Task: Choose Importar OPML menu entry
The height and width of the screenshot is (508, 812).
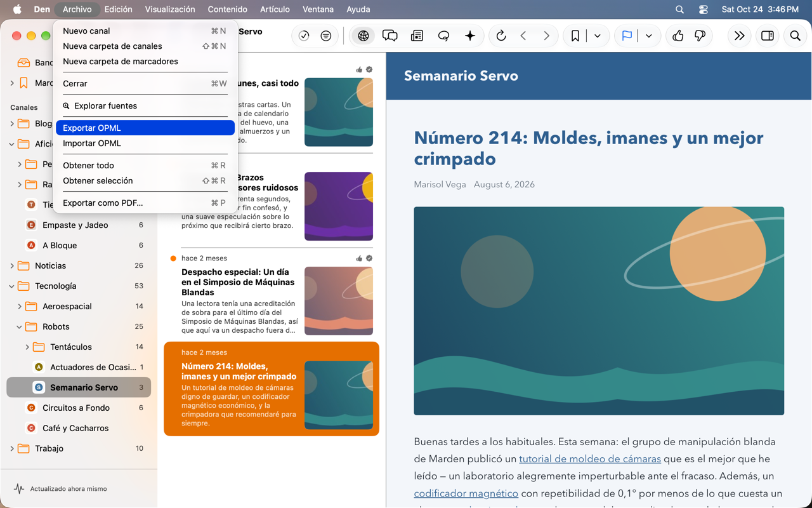Action: pos(145,144)
